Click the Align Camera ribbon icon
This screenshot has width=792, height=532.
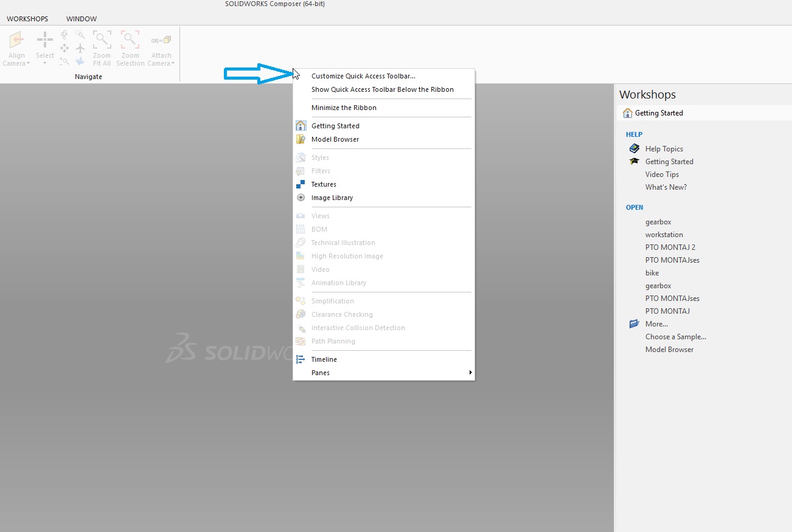[16, 41]
